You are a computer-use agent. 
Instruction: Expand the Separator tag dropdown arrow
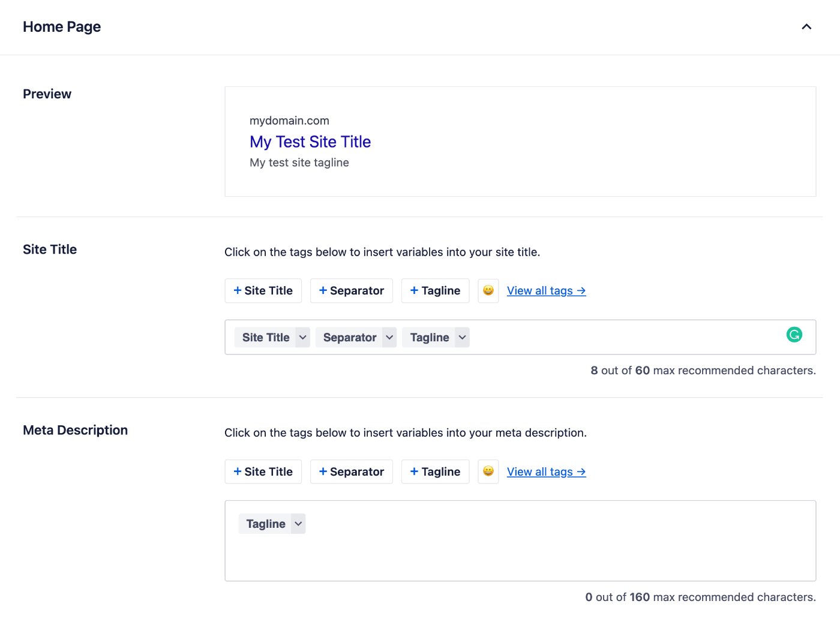click(x=389, y=338)
